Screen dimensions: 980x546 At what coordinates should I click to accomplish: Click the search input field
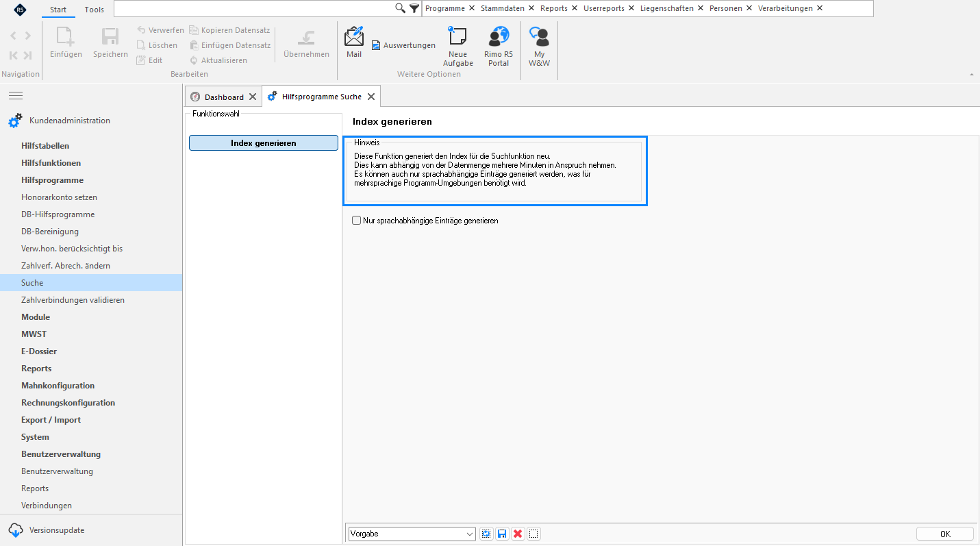pos(254,8)
